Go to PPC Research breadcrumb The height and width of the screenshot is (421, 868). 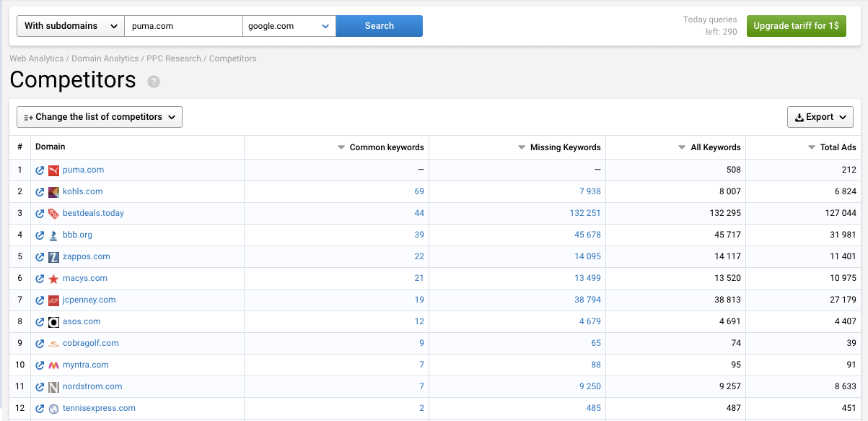click(x=174, y=58)
